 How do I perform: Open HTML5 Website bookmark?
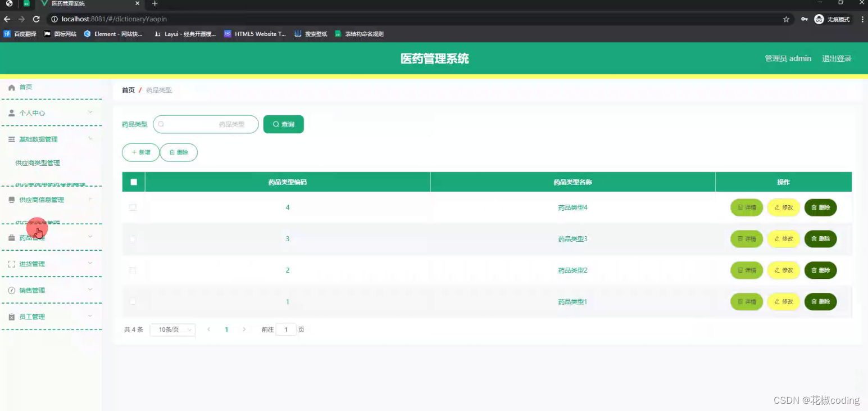[x=255, y=34]
